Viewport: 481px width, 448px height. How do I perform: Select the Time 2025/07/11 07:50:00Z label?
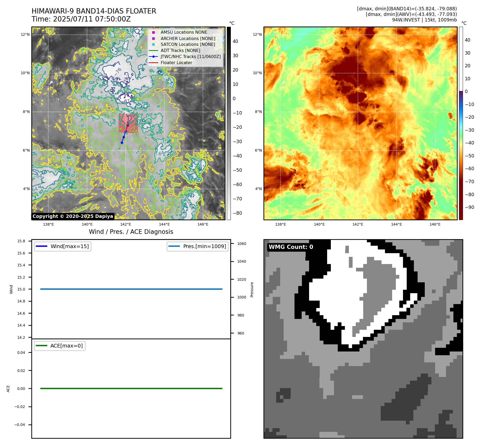81,19
